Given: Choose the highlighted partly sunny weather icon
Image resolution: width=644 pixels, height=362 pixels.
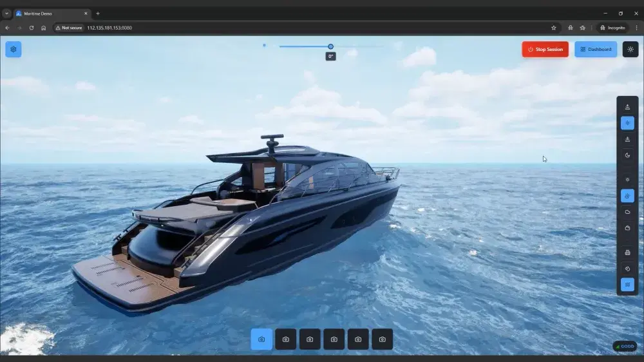Looking at the screenshot, I should (627, 196).
